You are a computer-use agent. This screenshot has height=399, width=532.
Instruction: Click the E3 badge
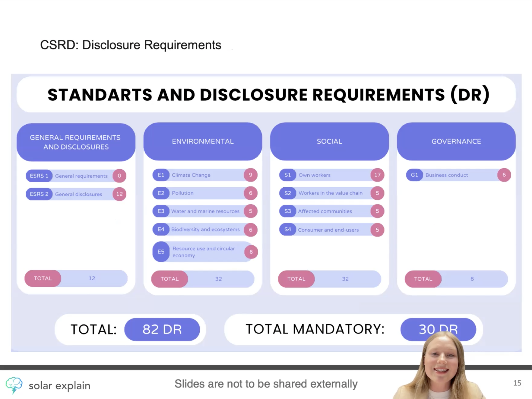[x=161, y=211]
